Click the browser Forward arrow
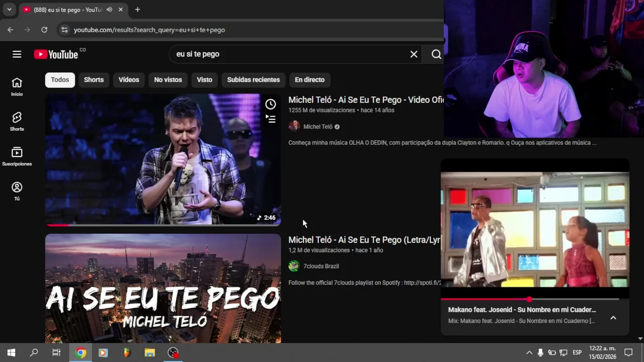644x362 pixels. 27,30
